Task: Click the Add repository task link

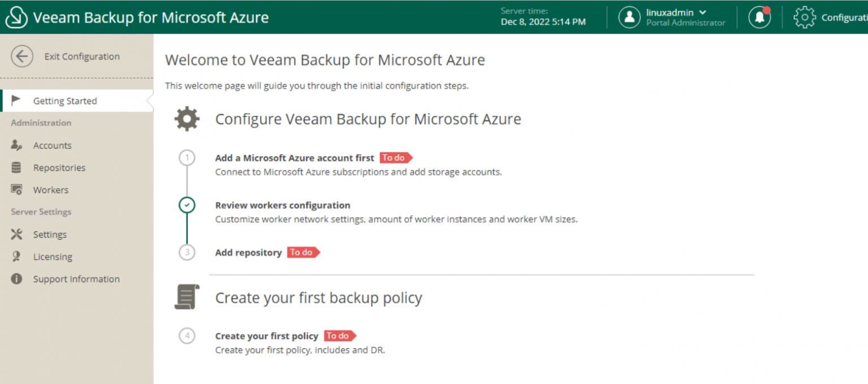Action: [249, 252]
